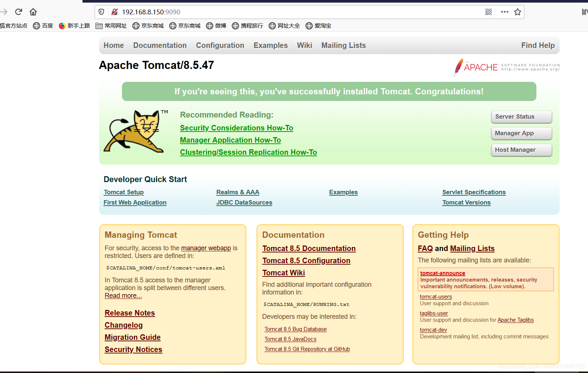588x373 pixels.
Task: Open 常用网址 bookmarks folder
Action: [111, 25]
